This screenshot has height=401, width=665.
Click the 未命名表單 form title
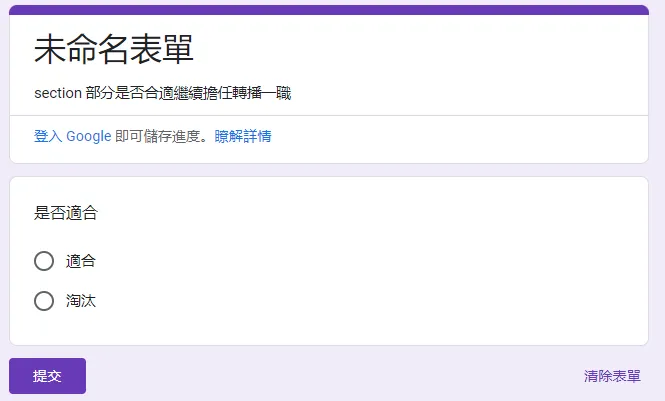pos(114,49)
